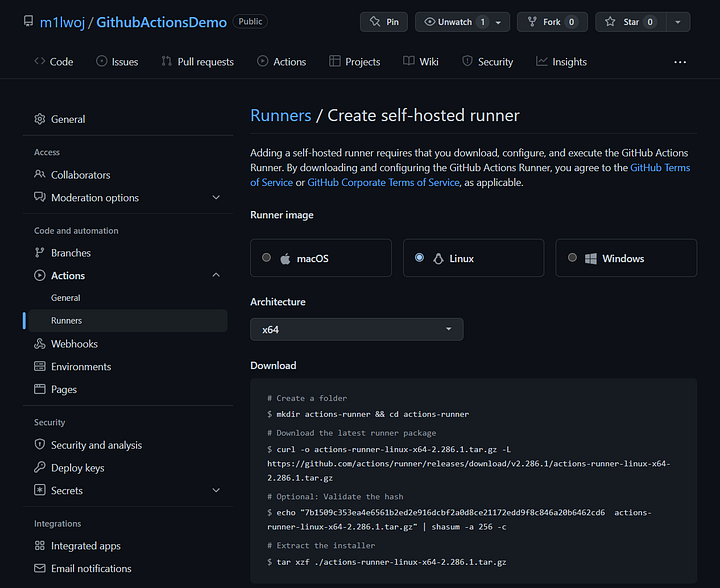
Task: Click the Pull requests branch icon
Action: [167, 61]
